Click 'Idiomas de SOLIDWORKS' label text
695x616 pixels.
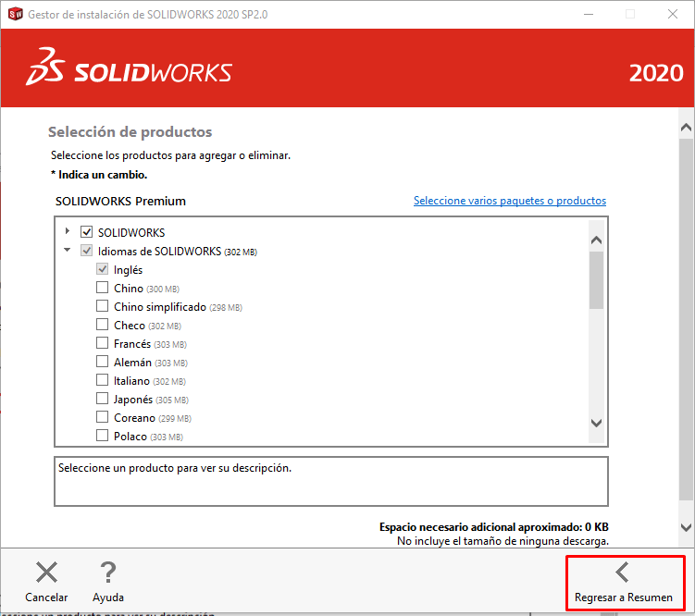pyautogui.click(x=159, y=252)
